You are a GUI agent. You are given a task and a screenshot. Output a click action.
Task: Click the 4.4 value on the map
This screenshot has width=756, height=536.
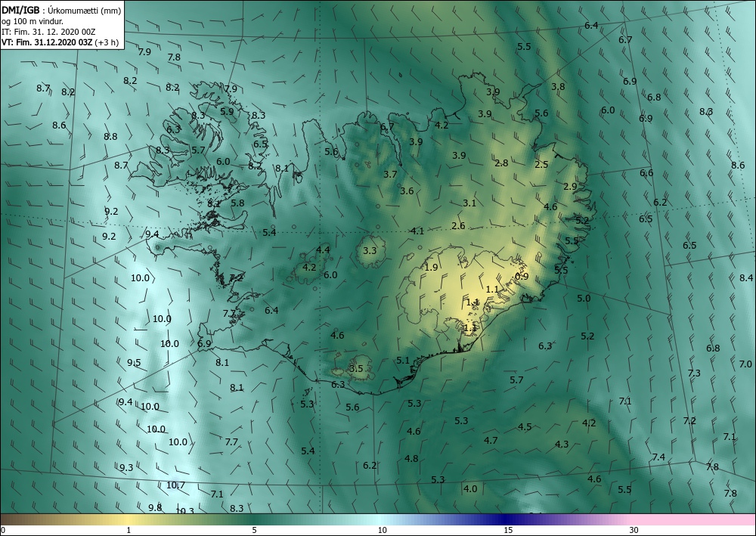coord(323,249)
